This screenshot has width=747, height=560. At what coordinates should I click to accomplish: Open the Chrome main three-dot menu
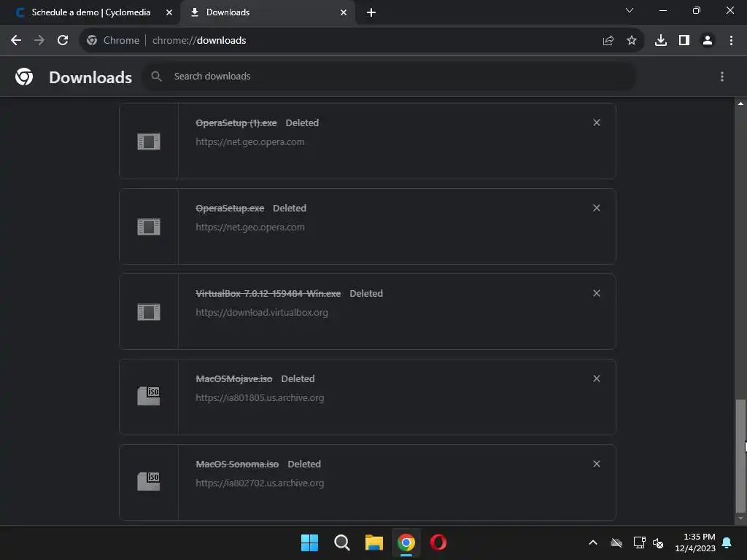[x=731, y=41]
